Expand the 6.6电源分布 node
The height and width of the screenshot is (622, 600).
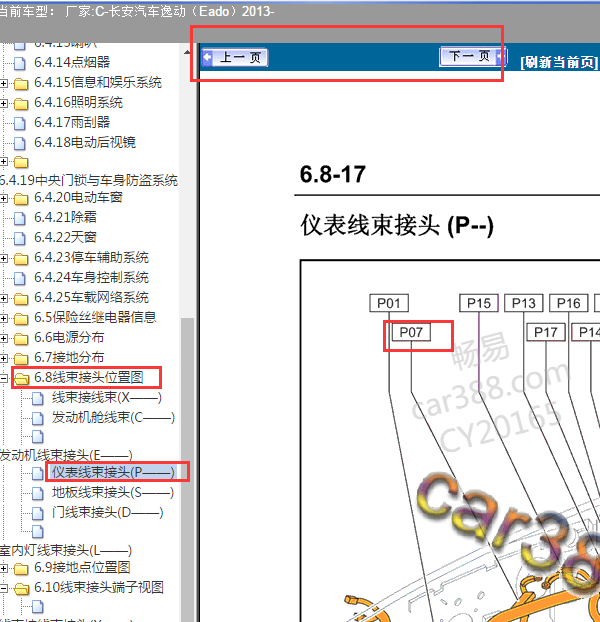coord(4,338)
